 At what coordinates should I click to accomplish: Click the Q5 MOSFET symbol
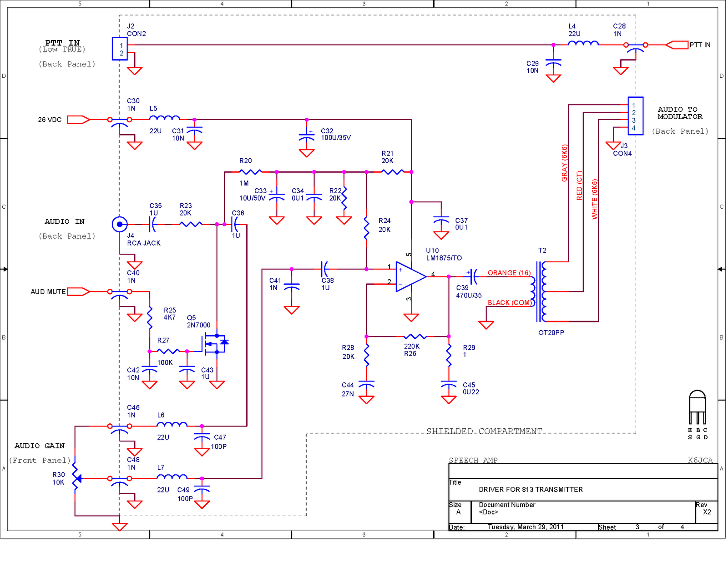215,344
